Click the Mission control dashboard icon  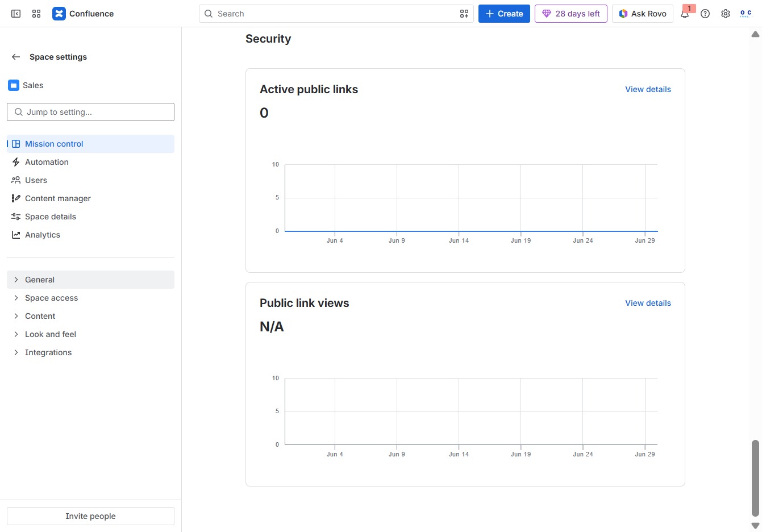pos(16,144)
